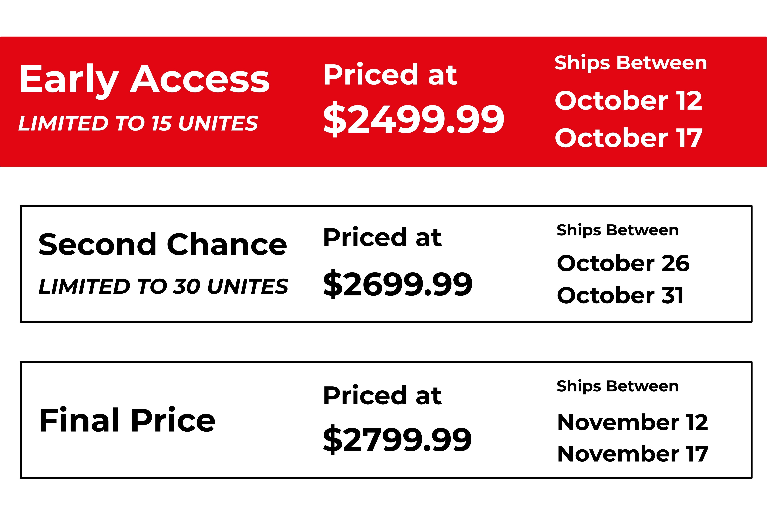This screenshot has width=767, height=532.
Task: Choose the Final Price tier heading
Action: [127, 420]
